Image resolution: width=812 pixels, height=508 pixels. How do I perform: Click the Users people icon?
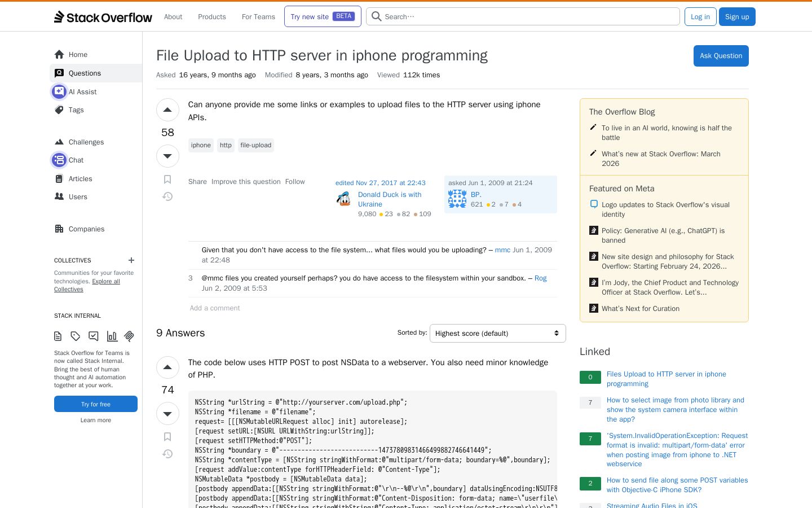pos(59,197)
